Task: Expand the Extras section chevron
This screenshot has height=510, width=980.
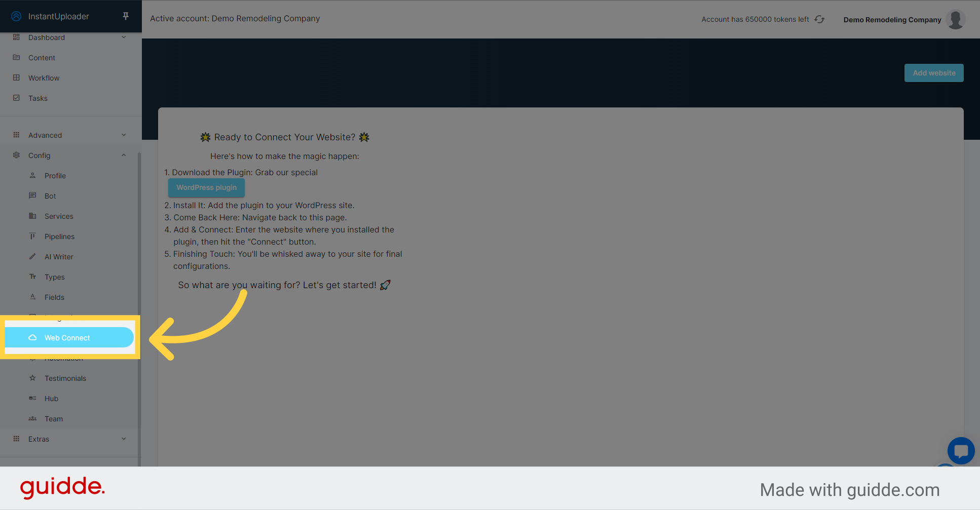Action: [x=124, y=439]
